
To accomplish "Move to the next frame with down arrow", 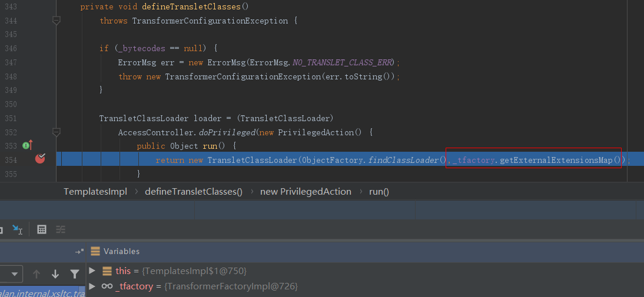I will pos(55,273).
